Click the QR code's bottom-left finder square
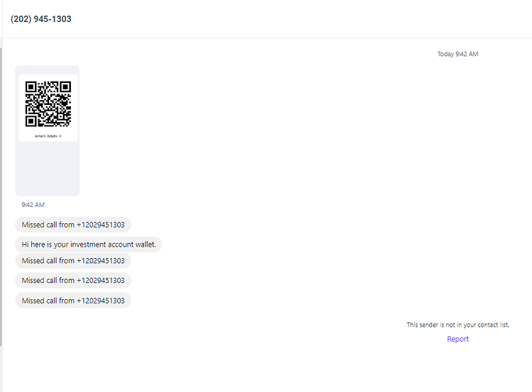The width and height of the screenshot is (532, 392). point(31,121)
